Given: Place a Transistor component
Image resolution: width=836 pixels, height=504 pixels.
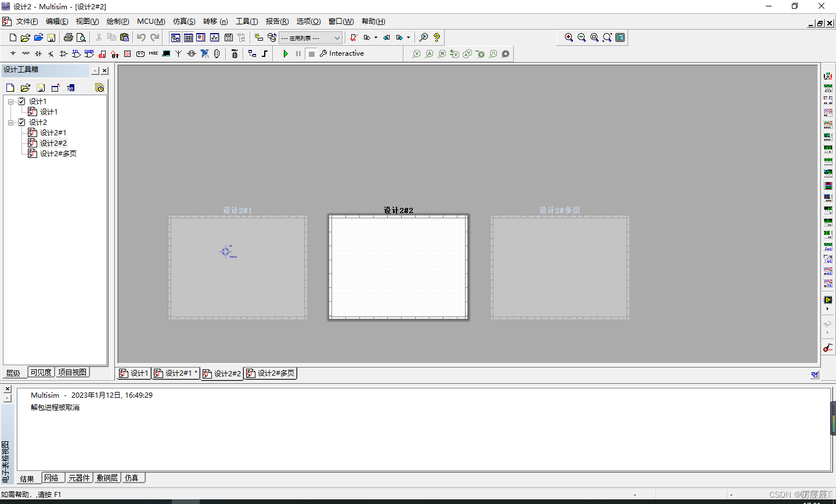Looking at the screenshot, I should [51, 53].
